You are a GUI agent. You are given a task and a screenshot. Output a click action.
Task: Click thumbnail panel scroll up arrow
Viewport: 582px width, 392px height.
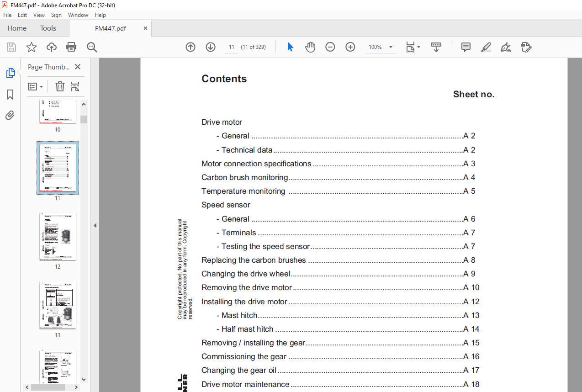[x=84, y=104]
